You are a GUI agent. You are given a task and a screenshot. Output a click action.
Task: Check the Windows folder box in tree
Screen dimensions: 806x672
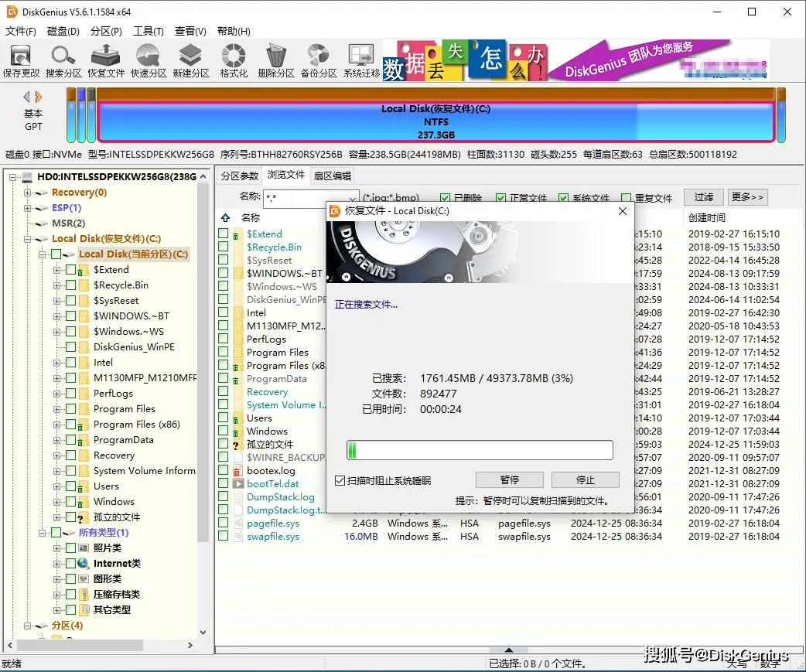pos(71,501)
